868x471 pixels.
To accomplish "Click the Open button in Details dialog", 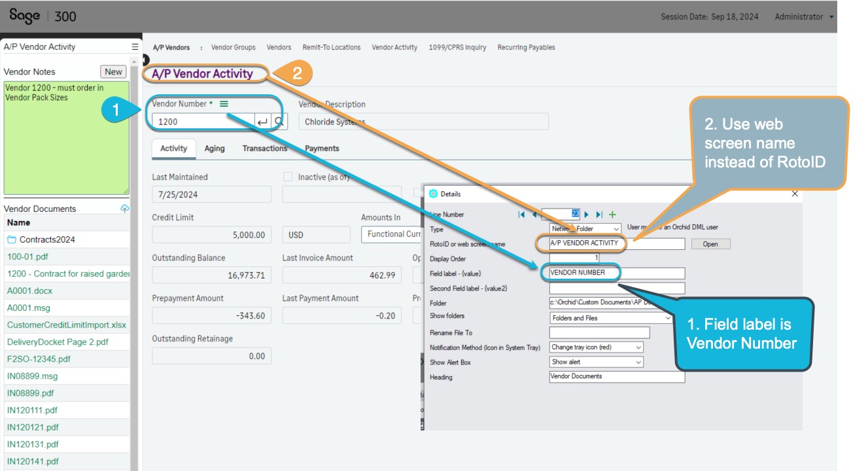I will click(710, 244).
